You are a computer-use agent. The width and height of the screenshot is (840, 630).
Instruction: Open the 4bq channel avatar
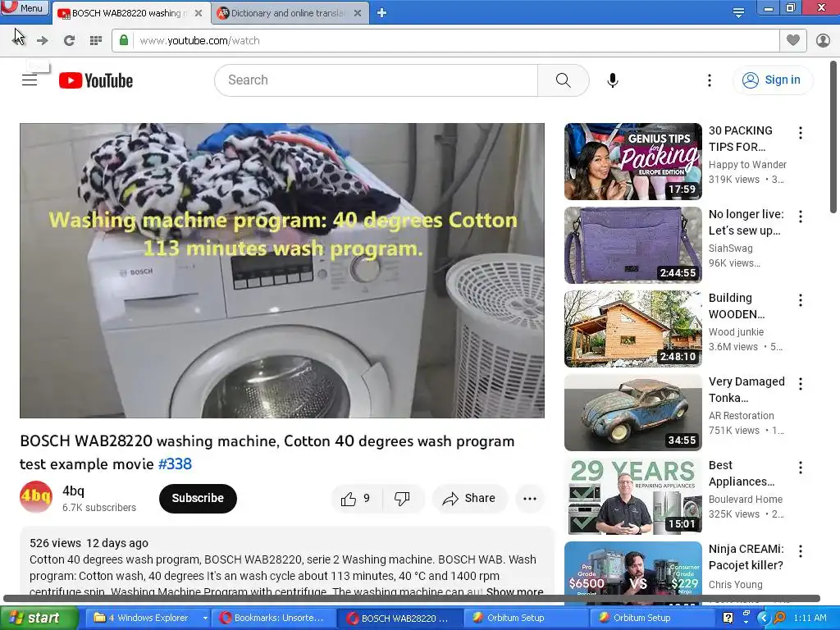(x=36, y=498)
